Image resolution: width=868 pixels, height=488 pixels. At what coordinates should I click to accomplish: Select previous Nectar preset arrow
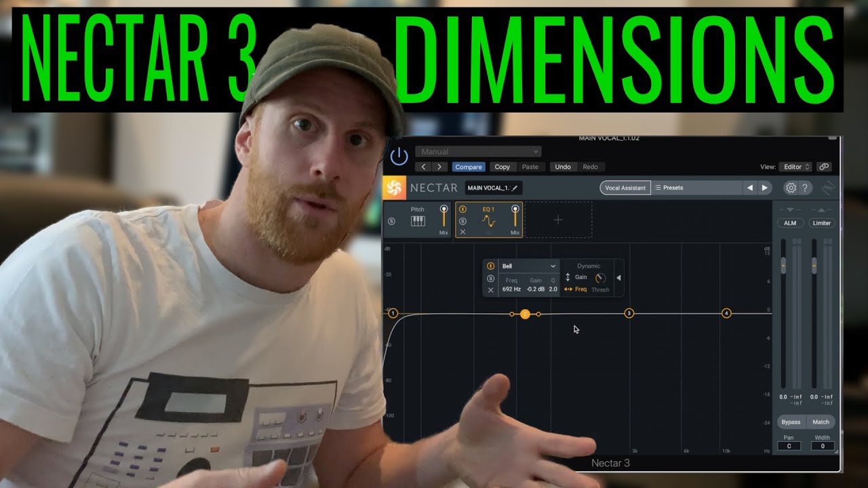[749, 188]
